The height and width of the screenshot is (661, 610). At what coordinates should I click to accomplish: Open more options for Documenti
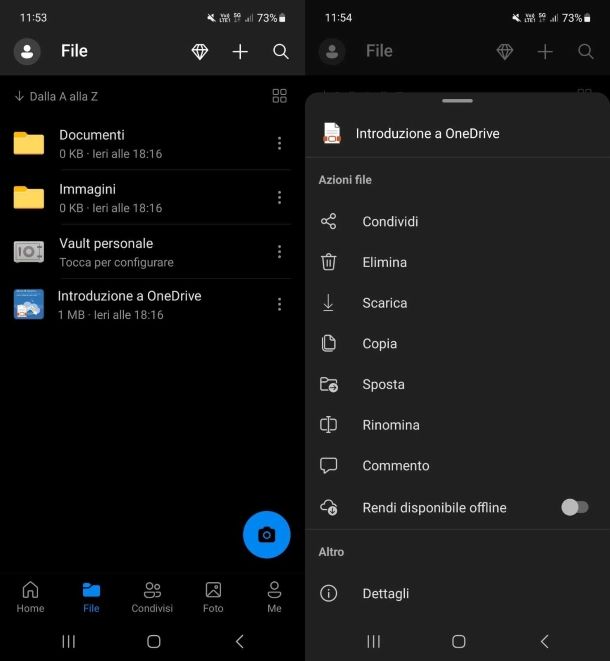tap(279, 143)
